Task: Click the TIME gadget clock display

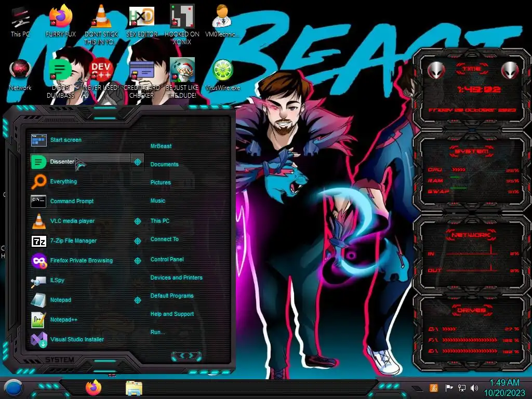Action: coord(478,89)
